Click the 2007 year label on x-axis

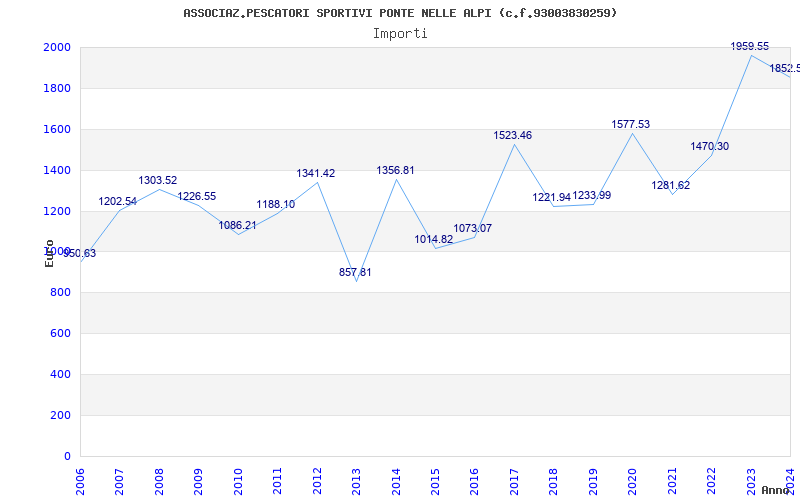(x=119, y=482)
